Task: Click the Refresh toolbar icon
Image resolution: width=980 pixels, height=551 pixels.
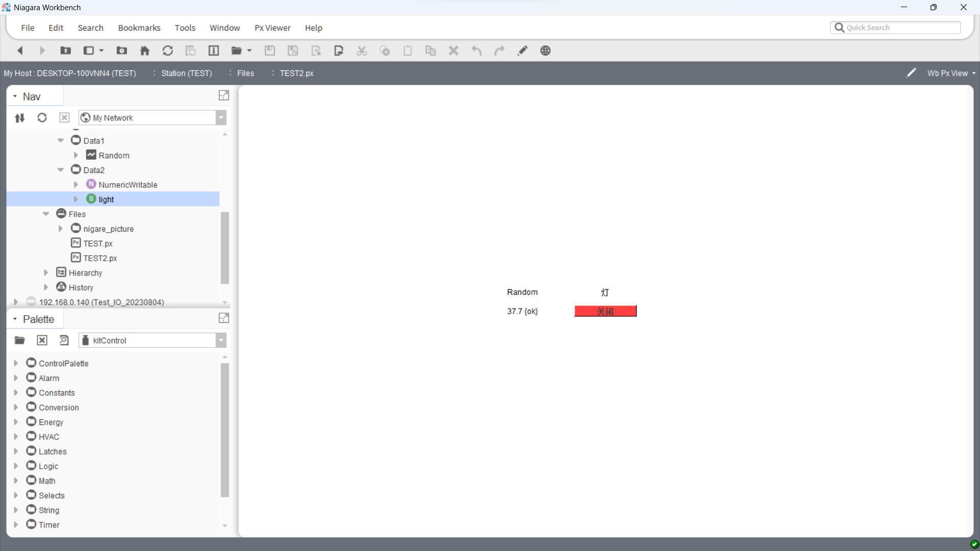Action: (167, 51)
